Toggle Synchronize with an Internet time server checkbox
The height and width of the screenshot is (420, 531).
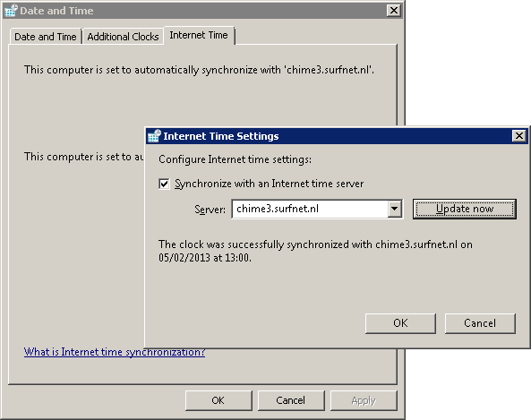pyautogui.click(x=164, y=184)
